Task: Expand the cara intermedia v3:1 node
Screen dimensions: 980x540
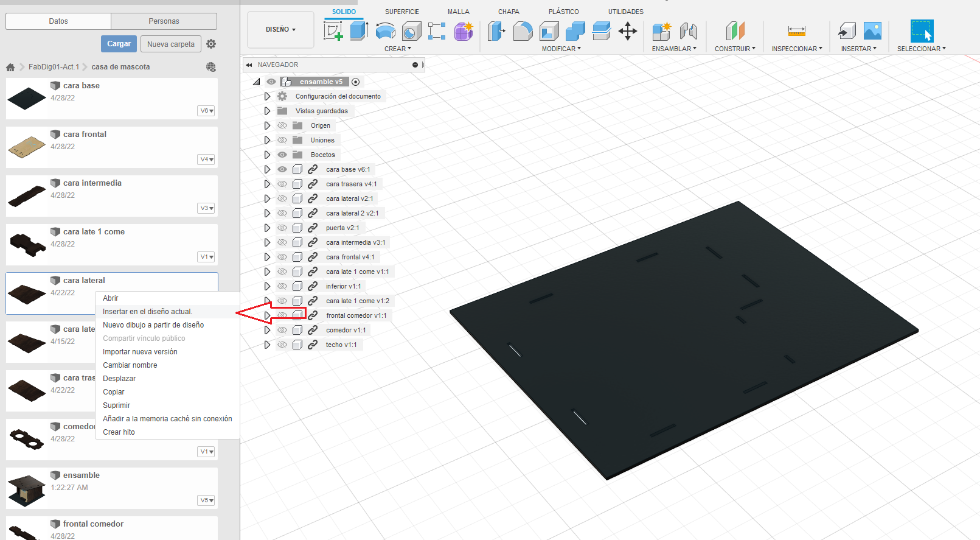Action: click(x=267, y=242)
